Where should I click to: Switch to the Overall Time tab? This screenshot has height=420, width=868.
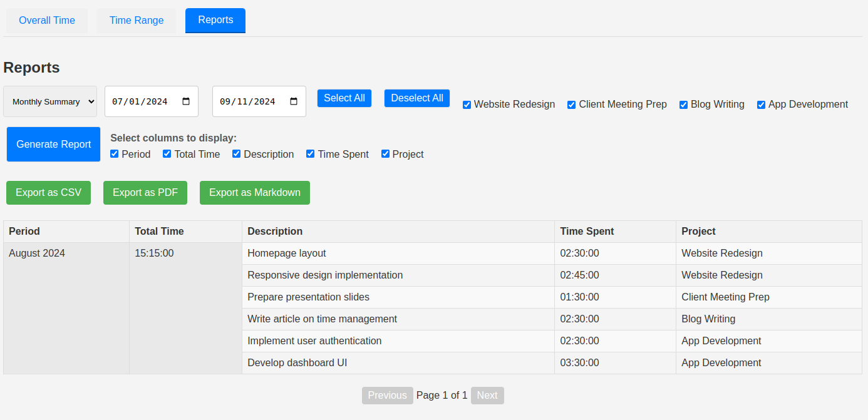(x=47, y=21)
